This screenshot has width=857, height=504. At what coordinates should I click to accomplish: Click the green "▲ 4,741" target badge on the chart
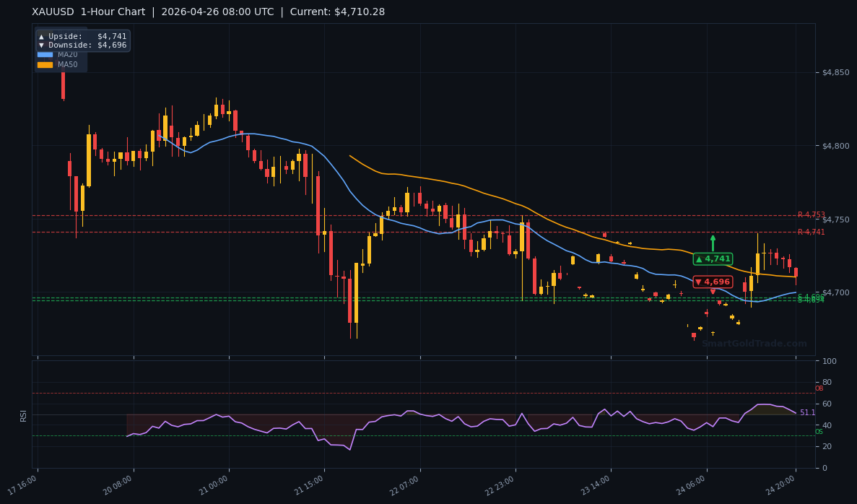(x=713, y=258)
